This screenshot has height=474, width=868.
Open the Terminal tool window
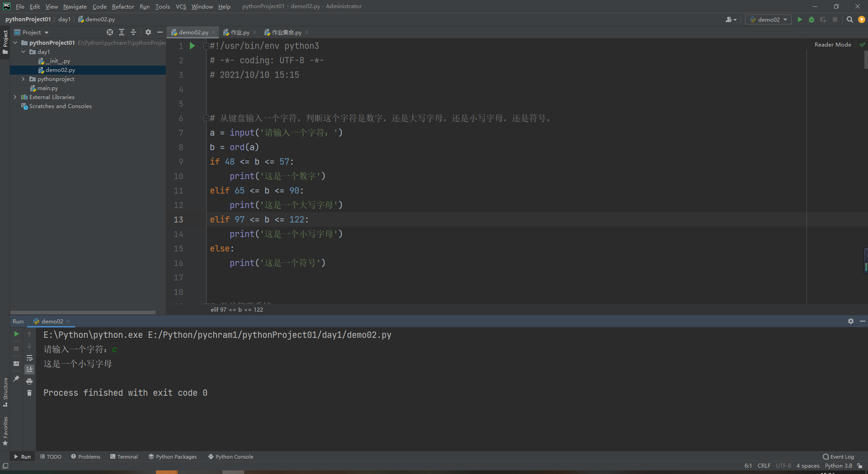[x=124, y=456]
